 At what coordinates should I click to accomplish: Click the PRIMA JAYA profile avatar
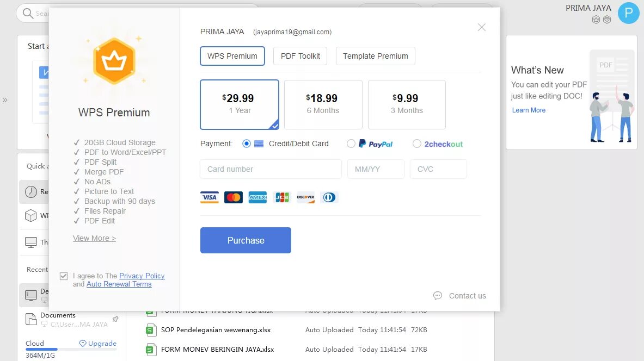(x=628, y=13)
